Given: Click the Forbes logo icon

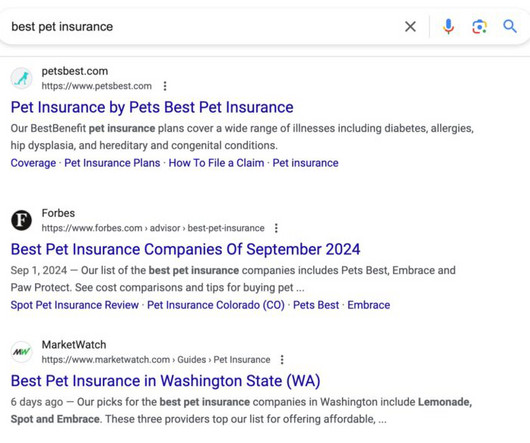Looking at the screenshot, I should 22,220.
